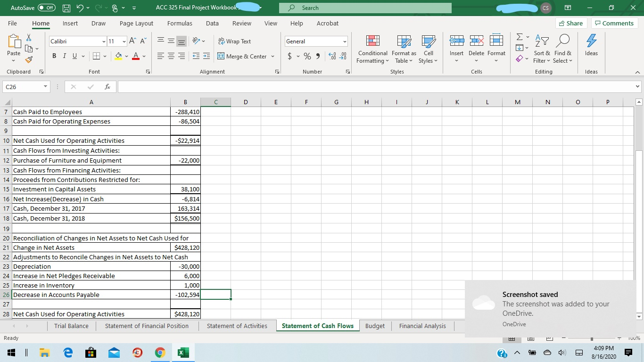The height and width of the screenshot is (362, 644).
Task: Select the Increase Decimal icon
Action: click(x=332, y=56)
